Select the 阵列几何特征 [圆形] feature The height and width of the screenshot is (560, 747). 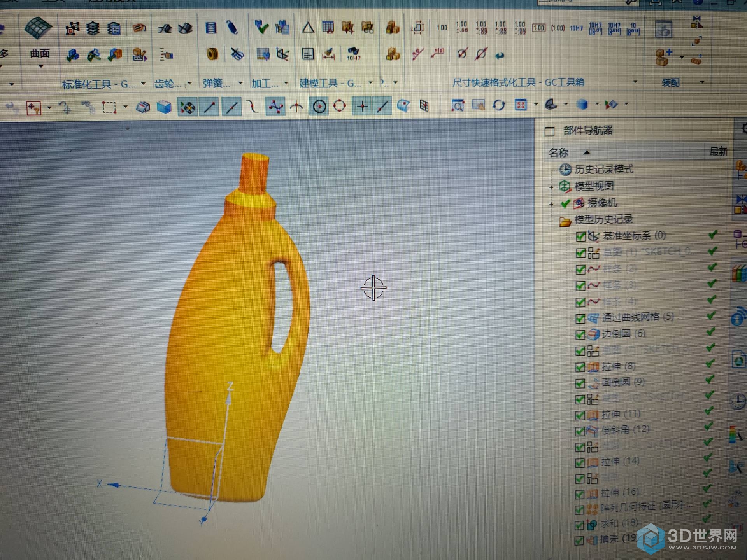647,506
